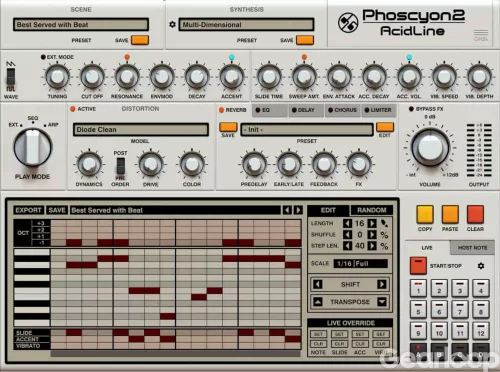Open the gear icon next to START/STOP

pyautogui.click(x=481, y=266)
